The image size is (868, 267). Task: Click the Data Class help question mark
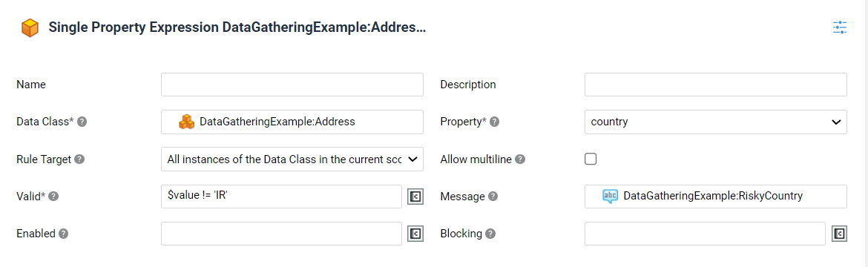(x=82, y=122)
